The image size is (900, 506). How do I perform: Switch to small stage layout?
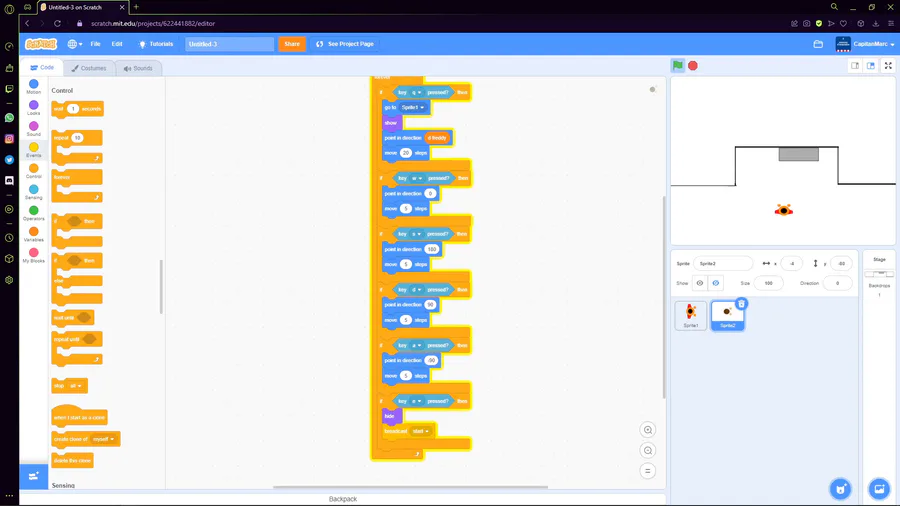coord(855,65)
